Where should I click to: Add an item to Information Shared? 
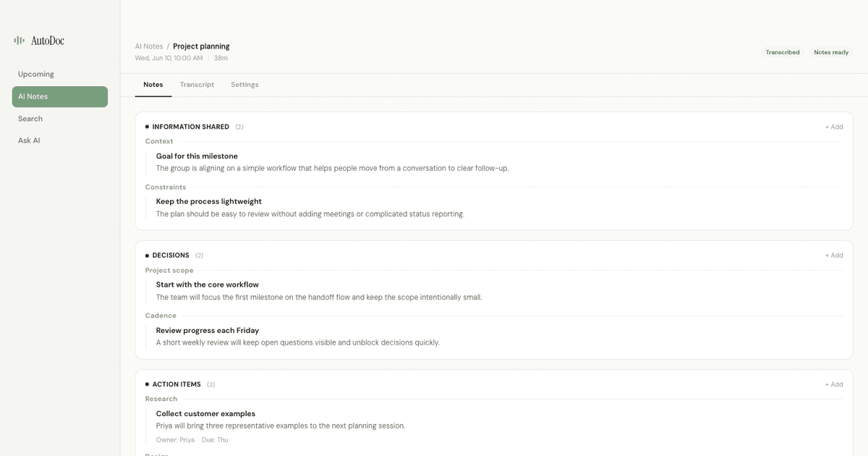pos(834,127)
